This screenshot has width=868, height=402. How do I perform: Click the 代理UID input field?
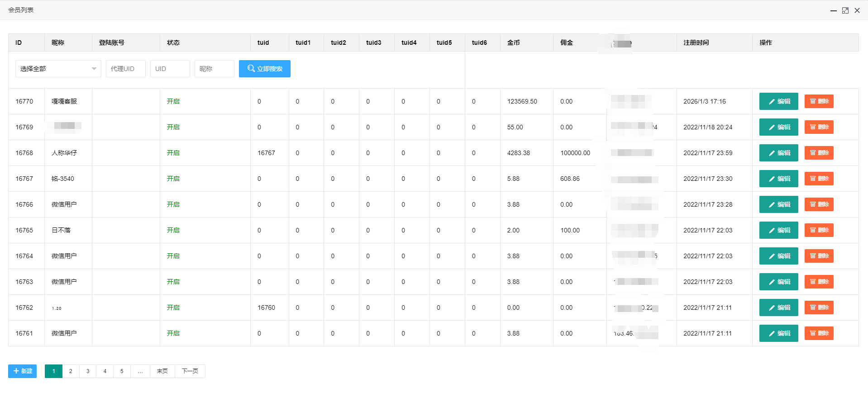point(125,69)
